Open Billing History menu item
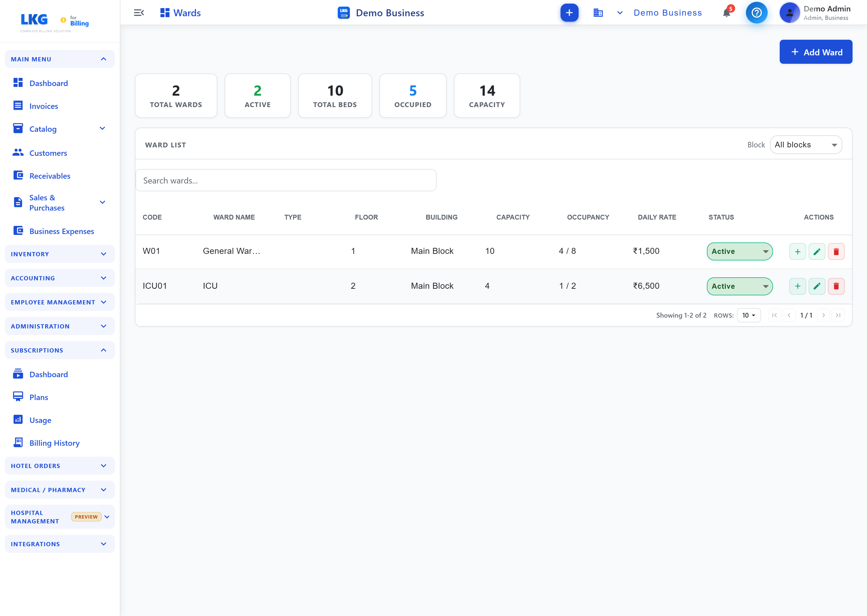This screenshot has width=867, height=616. click(54, 443)
